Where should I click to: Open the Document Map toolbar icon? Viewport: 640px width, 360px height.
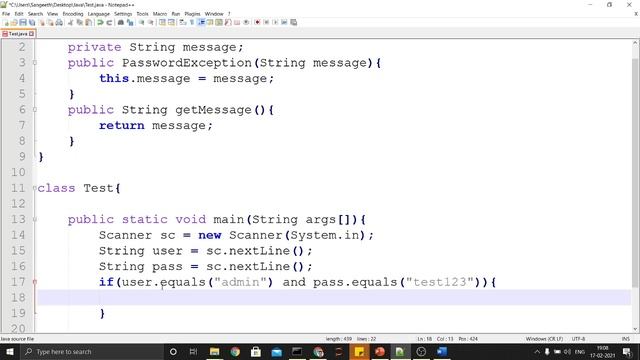coord(219,22)
